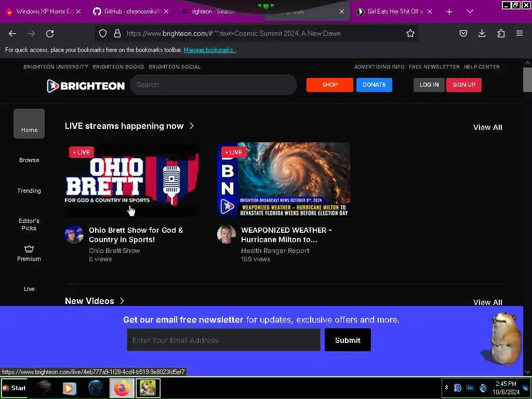Switch to the righteon - Search tab
The height and width of the screenshot is (399, 532).
212,11
